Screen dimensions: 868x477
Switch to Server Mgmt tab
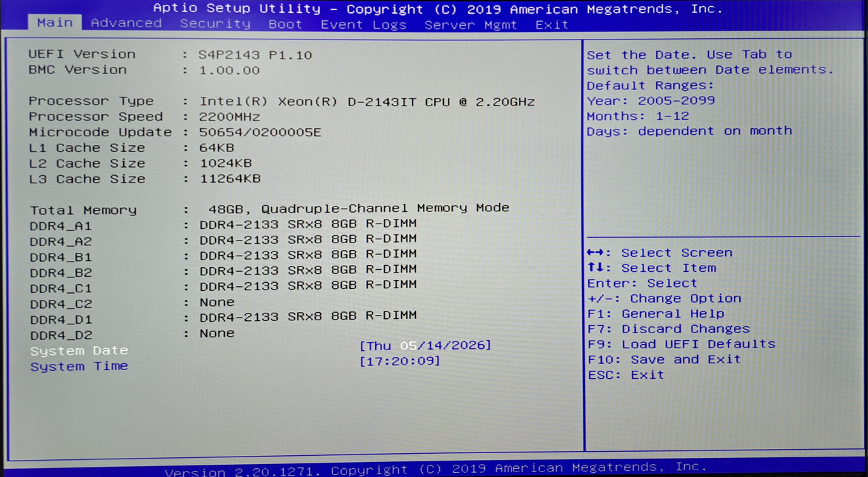click(470, 25)
